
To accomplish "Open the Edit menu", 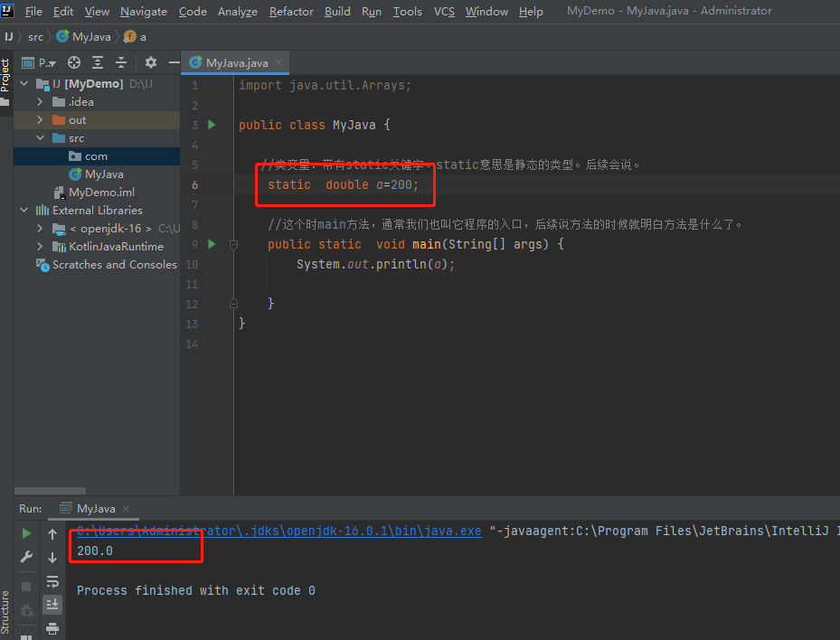I will 63,11.
